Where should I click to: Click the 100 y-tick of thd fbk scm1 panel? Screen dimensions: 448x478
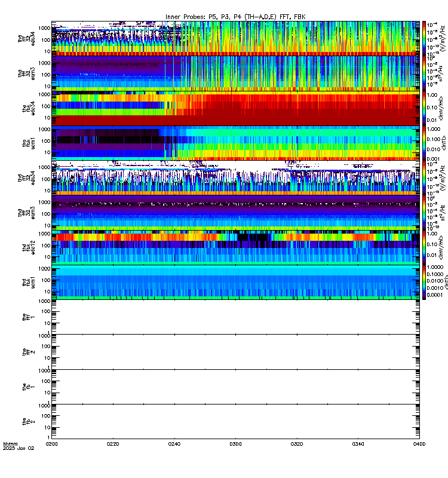click(46, 280)
